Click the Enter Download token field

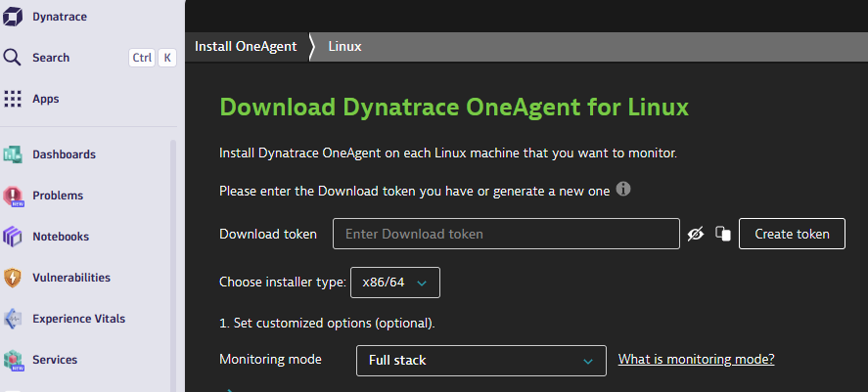click(x=506, y=235)
